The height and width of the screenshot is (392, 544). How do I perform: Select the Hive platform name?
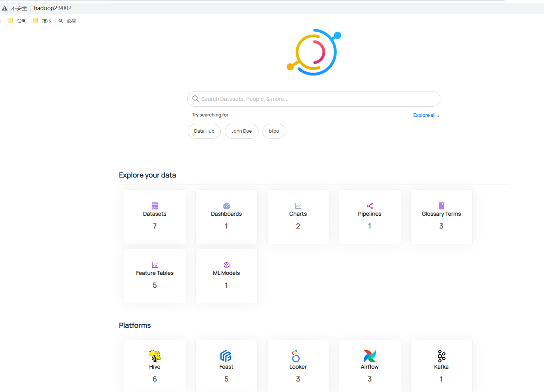pos(155,367)
